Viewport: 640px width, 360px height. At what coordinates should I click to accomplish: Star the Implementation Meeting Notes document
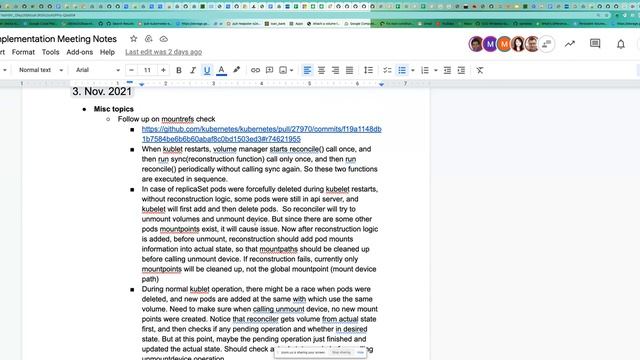pos(133,39)
